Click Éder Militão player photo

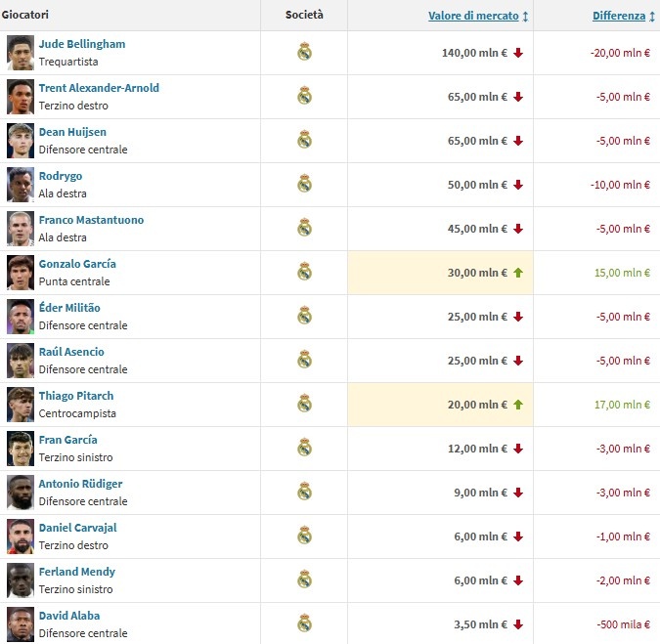[21, 316]
